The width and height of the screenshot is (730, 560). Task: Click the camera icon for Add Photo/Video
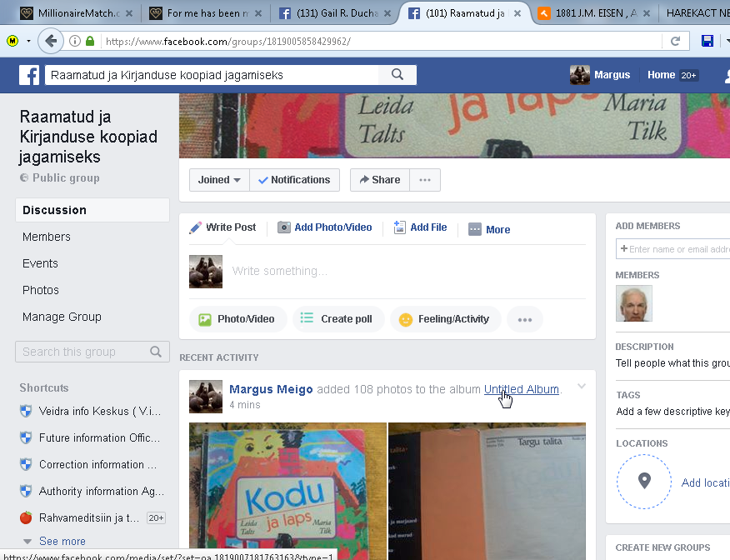click(x=283, y=227)
